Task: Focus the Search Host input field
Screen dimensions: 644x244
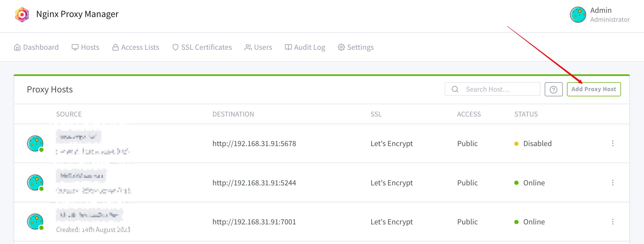Action: (x=492, y=89)
